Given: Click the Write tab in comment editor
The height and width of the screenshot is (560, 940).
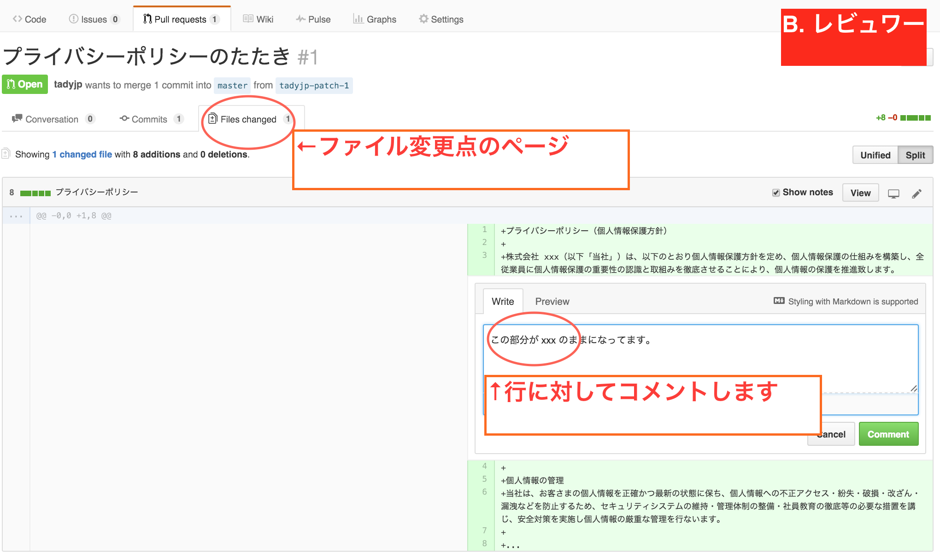Looking at the screenshot, I should [503, 301].
